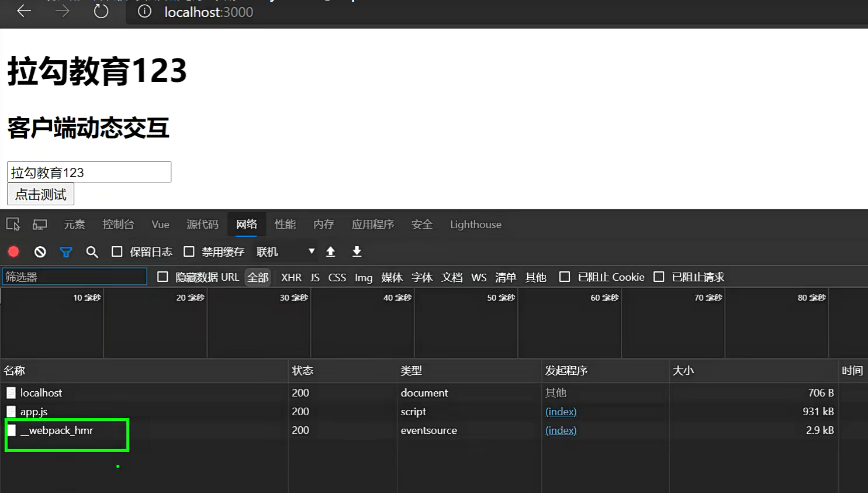Activate the inspect element picker icon

tap(13, 225)
